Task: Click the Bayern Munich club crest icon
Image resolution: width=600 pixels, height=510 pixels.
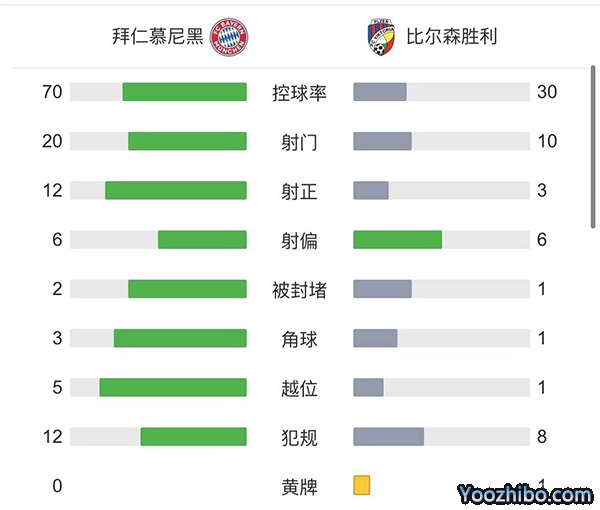Action: coord(229,37)
